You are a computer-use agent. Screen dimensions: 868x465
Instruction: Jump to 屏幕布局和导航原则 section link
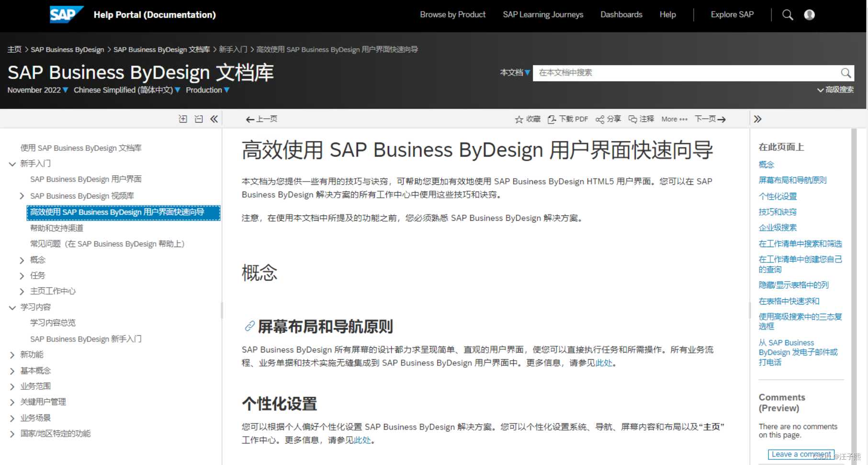(x=792, y=180)
